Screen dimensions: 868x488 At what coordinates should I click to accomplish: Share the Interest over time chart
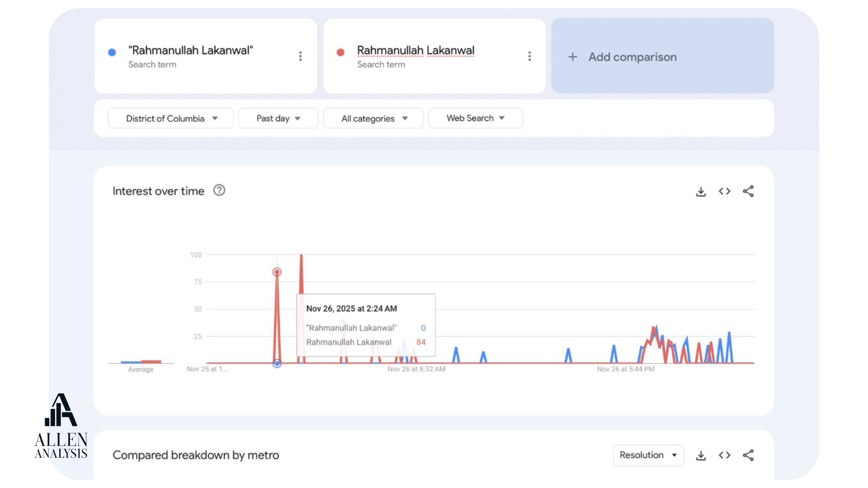point(748,191)
